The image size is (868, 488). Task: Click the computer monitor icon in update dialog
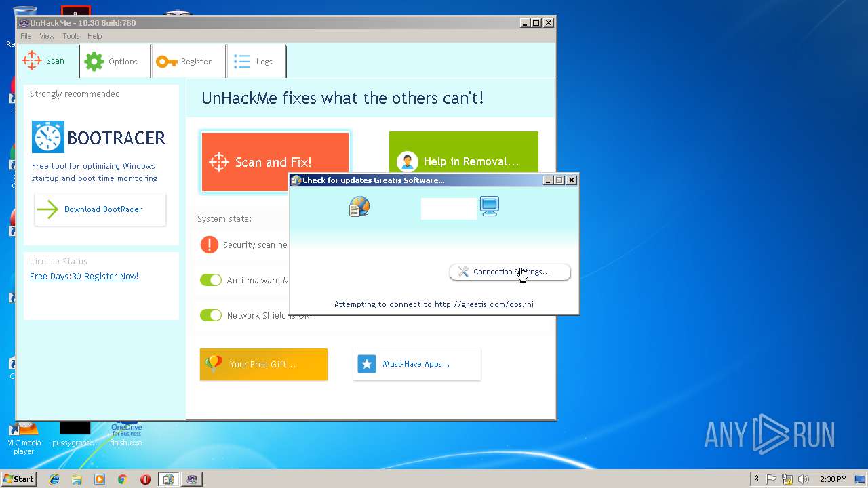[x=490, y=206]
